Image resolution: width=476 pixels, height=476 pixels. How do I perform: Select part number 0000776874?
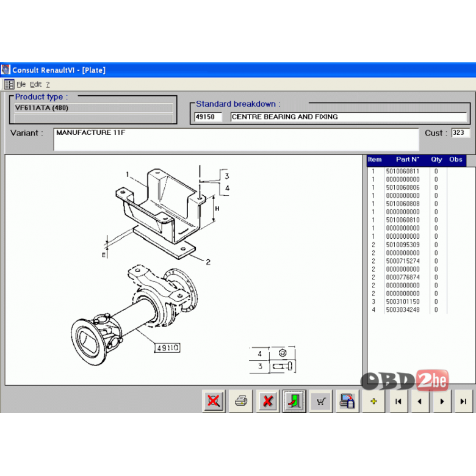[x=403, y=277]
